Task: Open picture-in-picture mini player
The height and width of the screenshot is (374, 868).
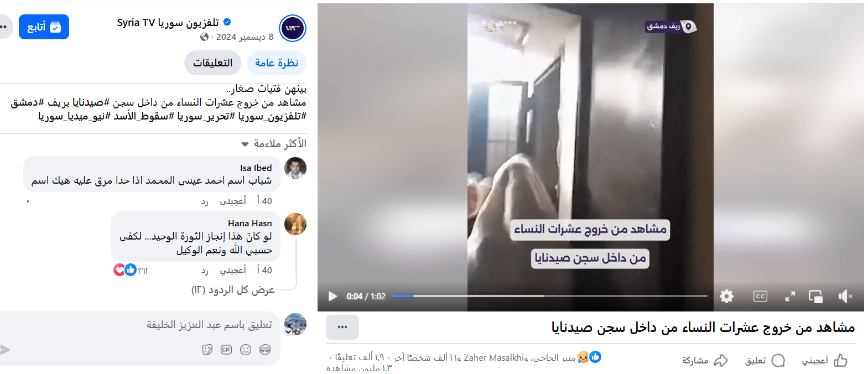Action: click(815, 296)
